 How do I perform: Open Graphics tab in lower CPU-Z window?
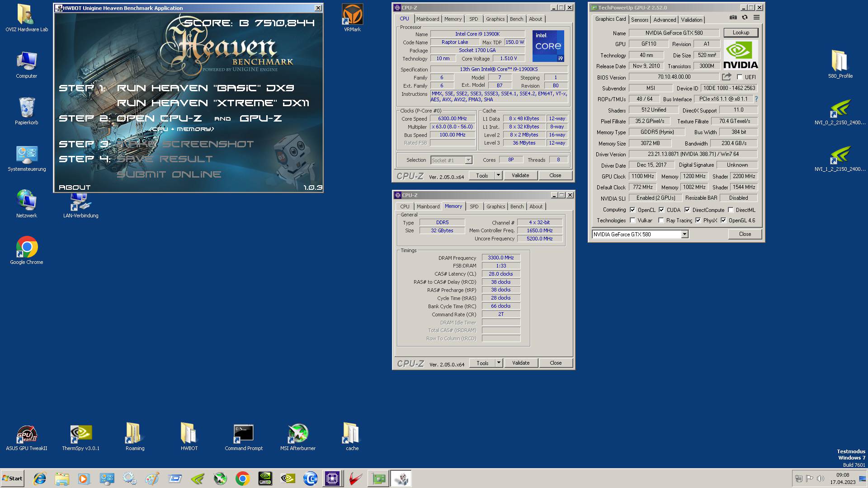(495, 206)
